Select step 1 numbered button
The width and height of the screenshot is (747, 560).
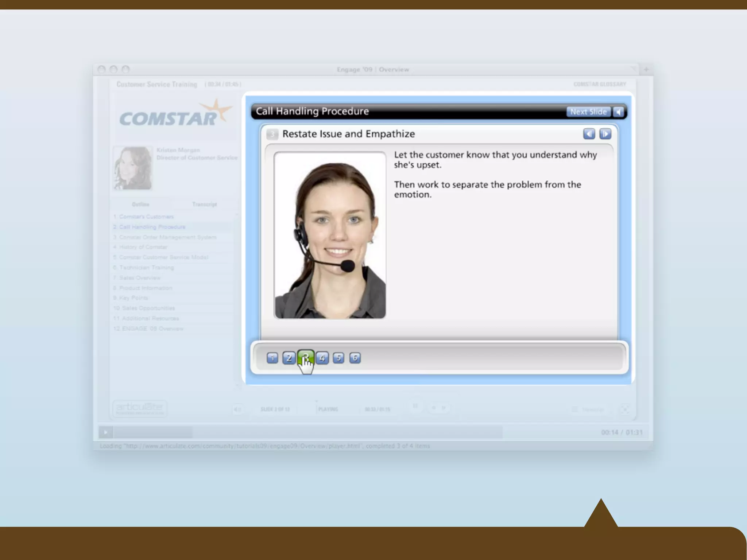tap(272, 358)
